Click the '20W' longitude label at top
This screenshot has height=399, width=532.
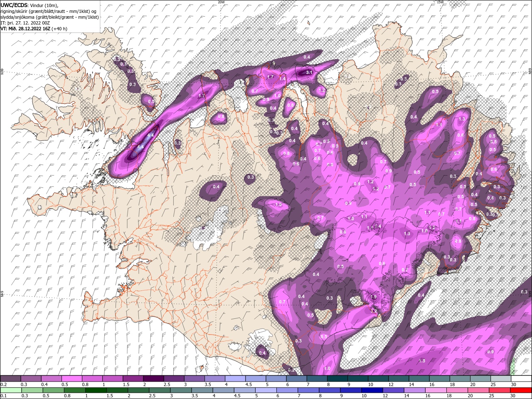point(221,2)
